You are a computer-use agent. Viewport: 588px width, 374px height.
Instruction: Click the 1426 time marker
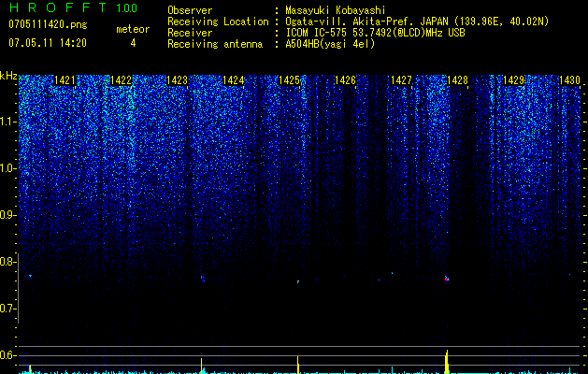pos(345,80)
